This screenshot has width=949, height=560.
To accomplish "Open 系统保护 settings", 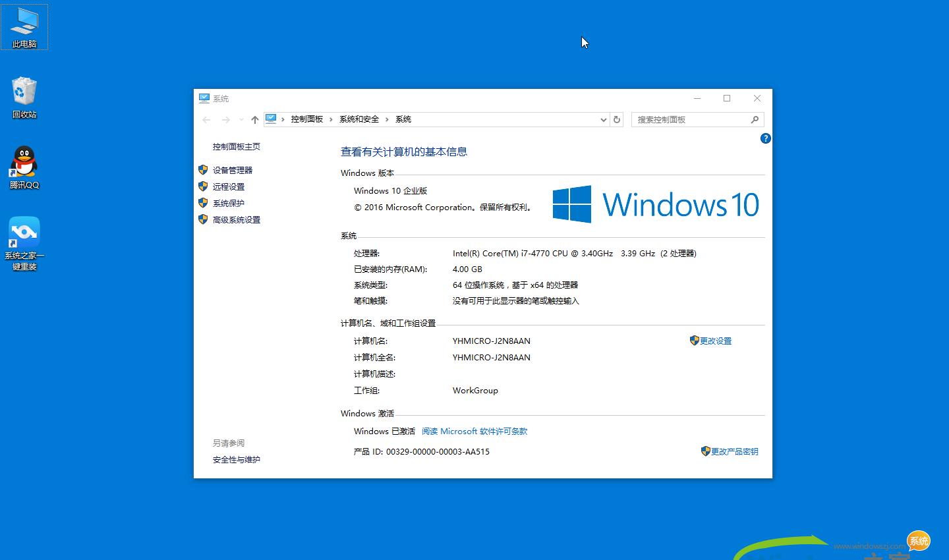I will (229, 203).
